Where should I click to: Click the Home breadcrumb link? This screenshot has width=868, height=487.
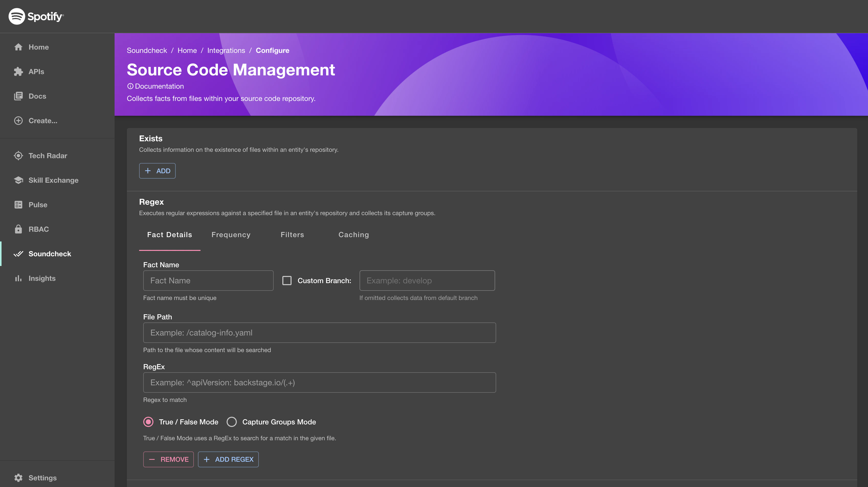[187, 51]
